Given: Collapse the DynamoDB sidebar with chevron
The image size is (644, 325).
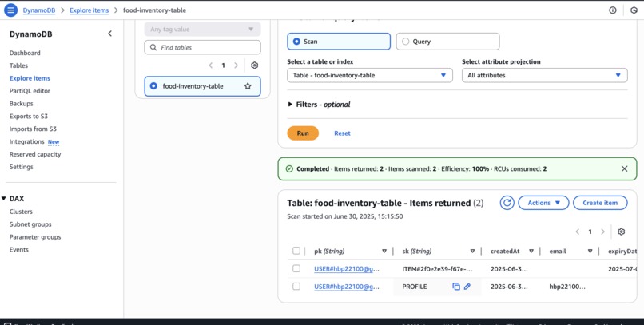Looking at the screenshot, I should 109,34.
